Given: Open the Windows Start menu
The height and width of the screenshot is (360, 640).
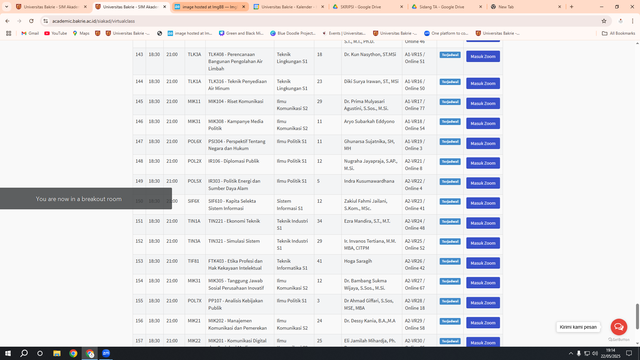Looking at the screenshot, I should coord(8,353).
